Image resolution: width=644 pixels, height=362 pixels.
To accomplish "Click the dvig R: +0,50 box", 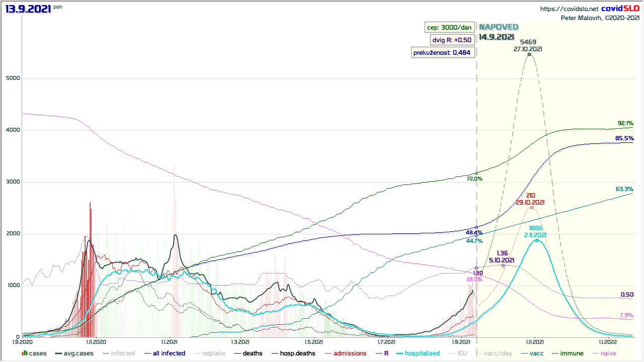I will click(x=452, y=40).
